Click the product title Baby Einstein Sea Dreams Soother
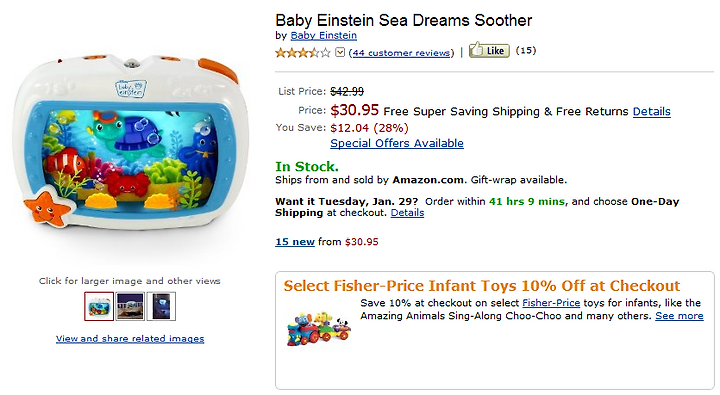Screen dimensions: 720x395 pos(404,20)
